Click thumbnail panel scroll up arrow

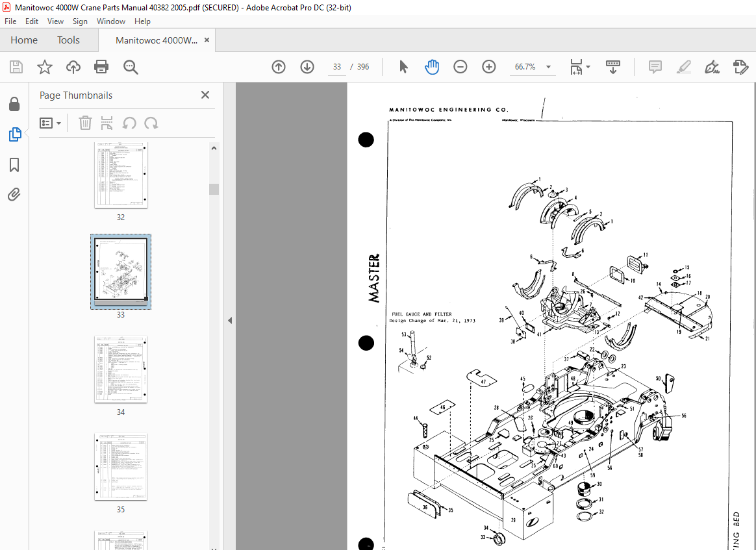pos(214,148)
